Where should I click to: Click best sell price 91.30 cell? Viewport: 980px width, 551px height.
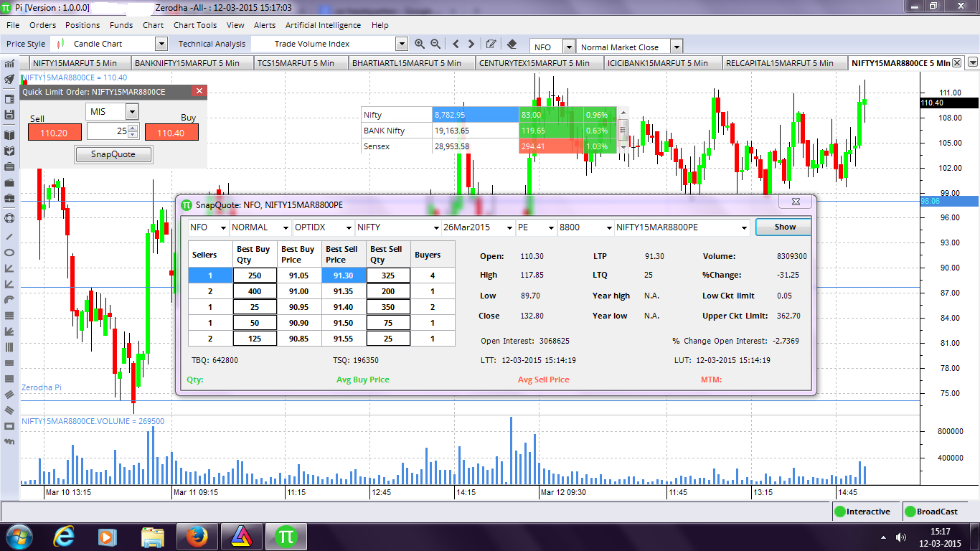click(344, 275)
